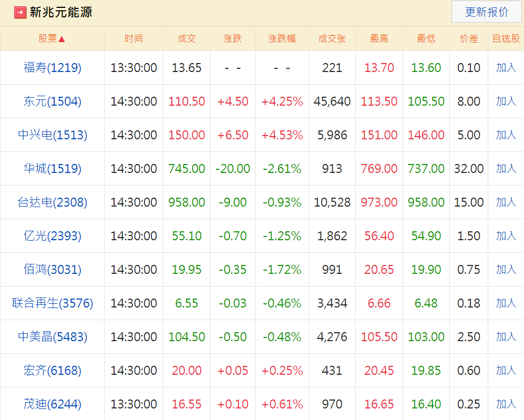
Task: Add 台达电 to watchlist via 加入
Action: pyautogui.click(x=506, y=202)
